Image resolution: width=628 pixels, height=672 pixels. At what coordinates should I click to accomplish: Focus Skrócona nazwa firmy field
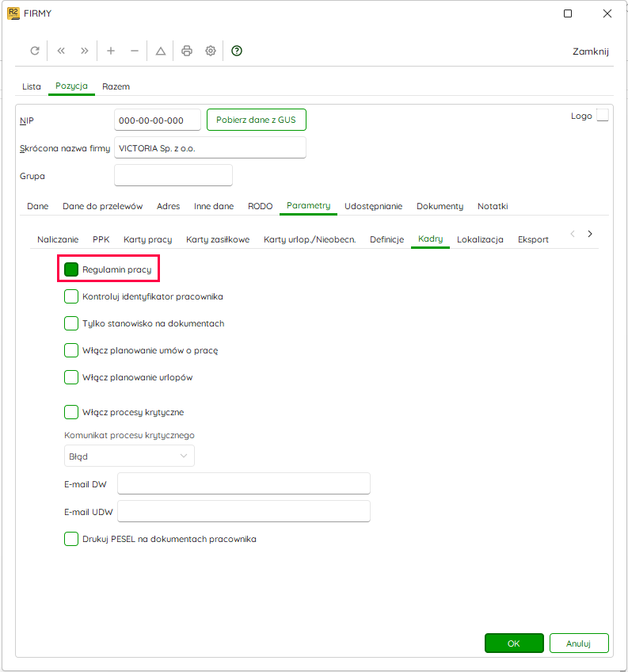[x=210, y=148]
